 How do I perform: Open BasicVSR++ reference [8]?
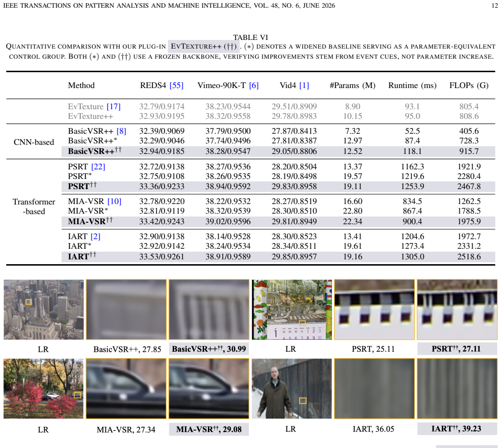(x=121, y=131)
